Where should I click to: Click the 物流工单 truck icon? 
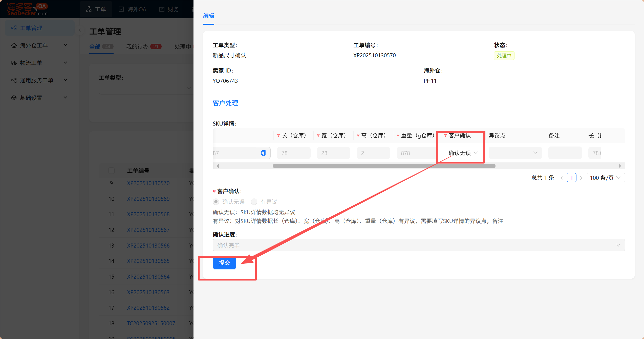(14, 63)
